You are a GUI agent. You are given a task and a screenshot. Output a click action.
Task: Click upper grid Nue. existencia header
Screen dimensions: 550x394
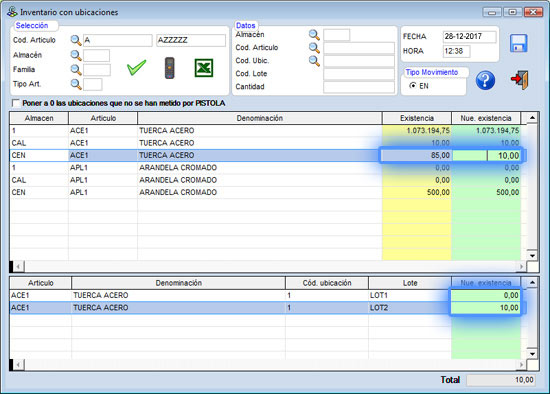click(x=486, y=118)
